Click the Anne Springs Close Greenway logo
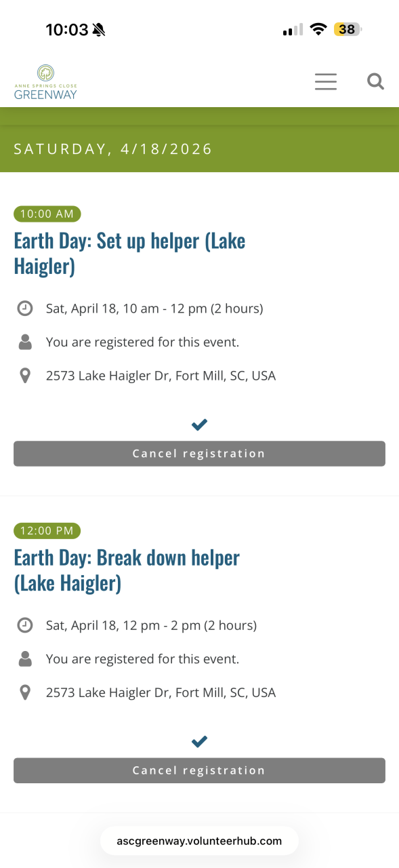Viewport: 399px width, 868px height. coord(46,82)
